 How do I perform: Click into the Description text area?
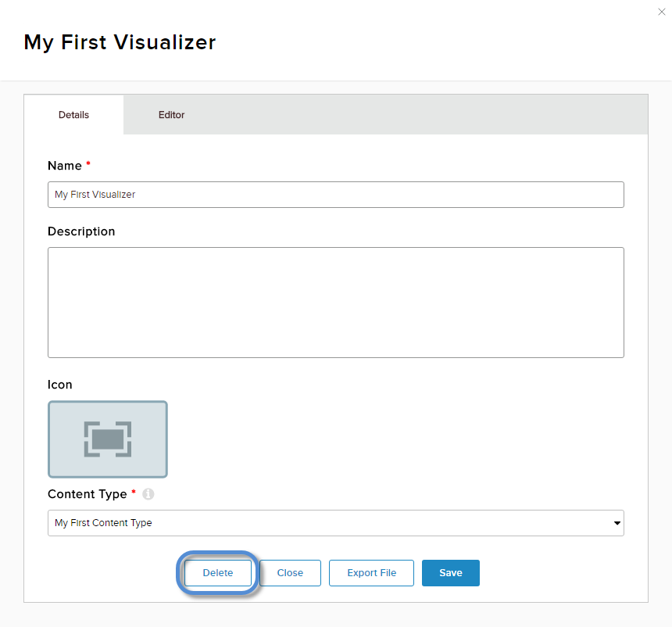click(335, 303)
